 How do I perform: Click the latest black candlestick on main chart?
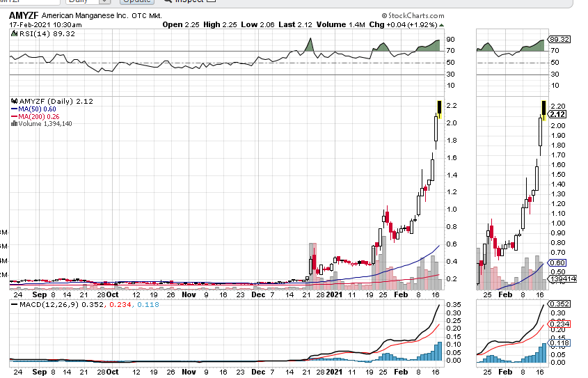(440, 107)
